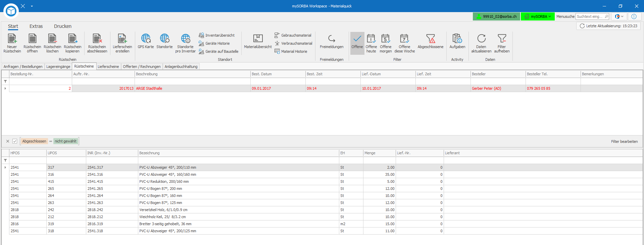Viewport: 644px width, 245px height.
Task: Uncheck the Abgeschlossen filter checkbox
Action: [x=15, y=141]
